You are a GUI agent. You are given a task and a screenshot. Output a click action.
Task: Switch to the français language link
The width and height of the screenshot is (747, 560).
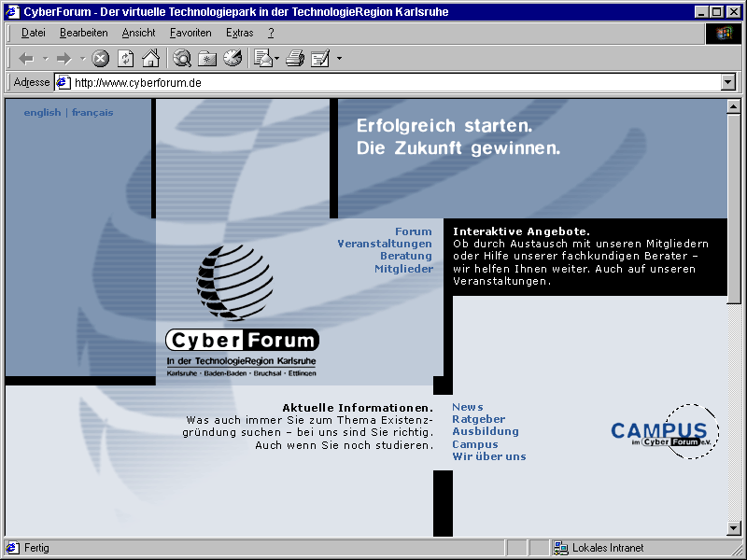point(92,112)
